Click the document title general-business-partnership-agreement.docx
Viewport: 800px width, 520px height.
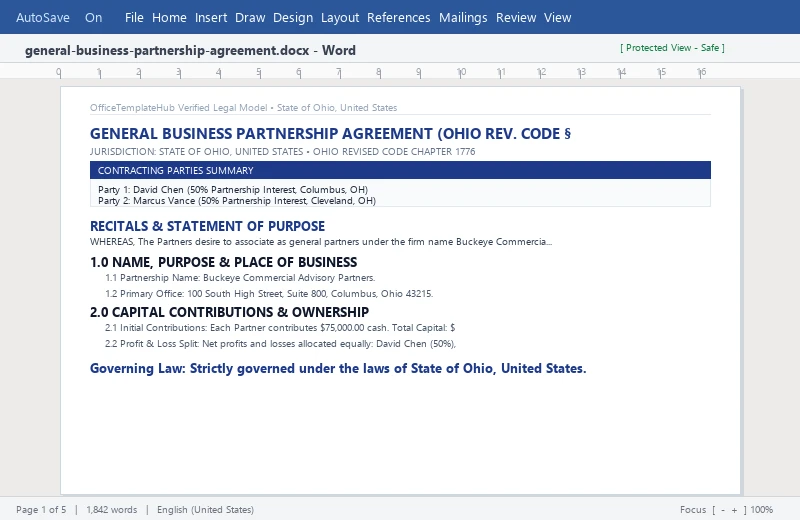(167, 51)
